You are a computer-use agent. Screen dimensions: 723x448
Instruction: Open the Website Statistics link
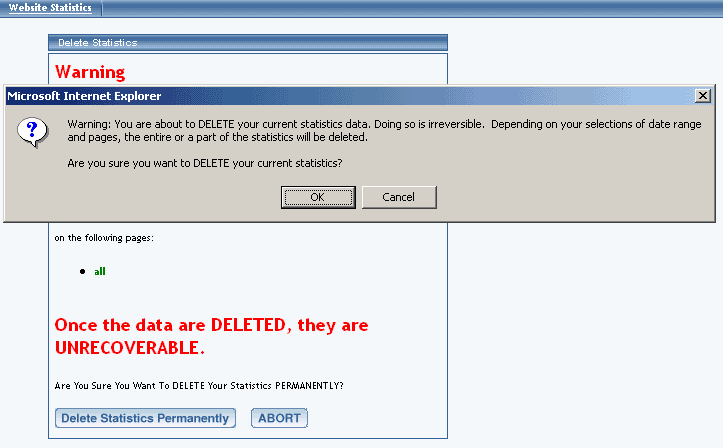[x=50, y=7]
